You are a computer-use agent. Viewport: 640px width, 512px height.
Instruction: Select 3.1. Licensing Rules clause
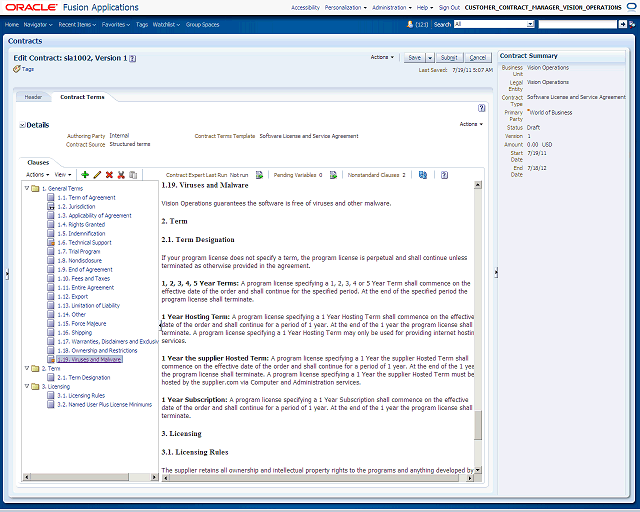(81, 395)
